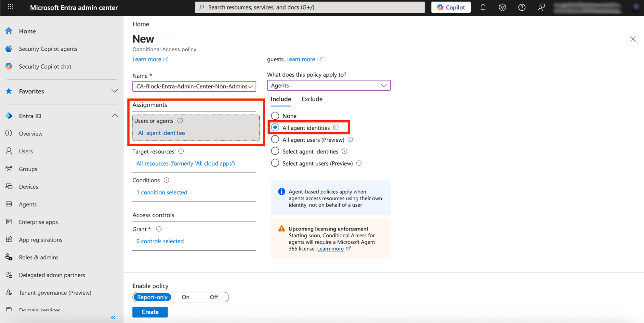Set Enable policy to Report-only

[x=152, y=297]
